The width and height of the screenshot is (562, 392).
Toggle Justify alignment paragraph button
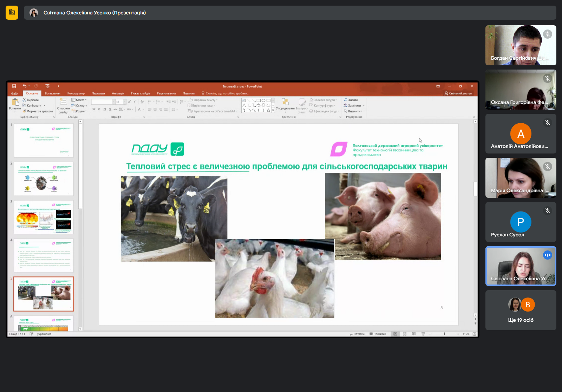(x=166, y=109)
